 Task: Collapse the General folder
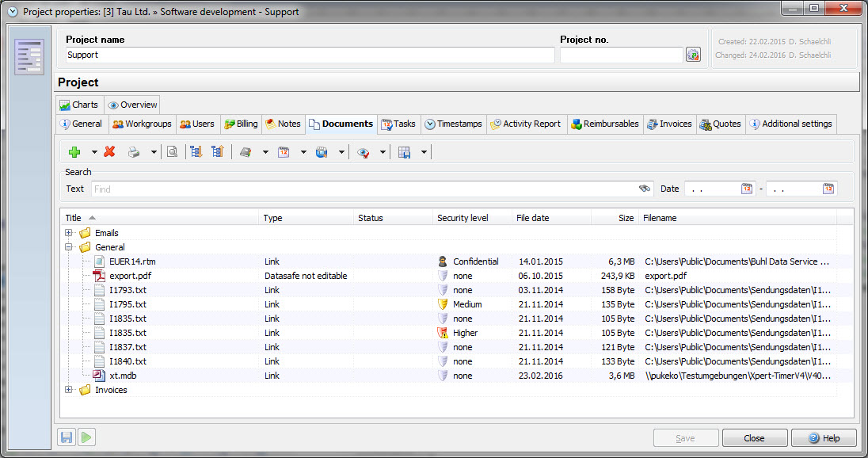click(x=69, y=247)
